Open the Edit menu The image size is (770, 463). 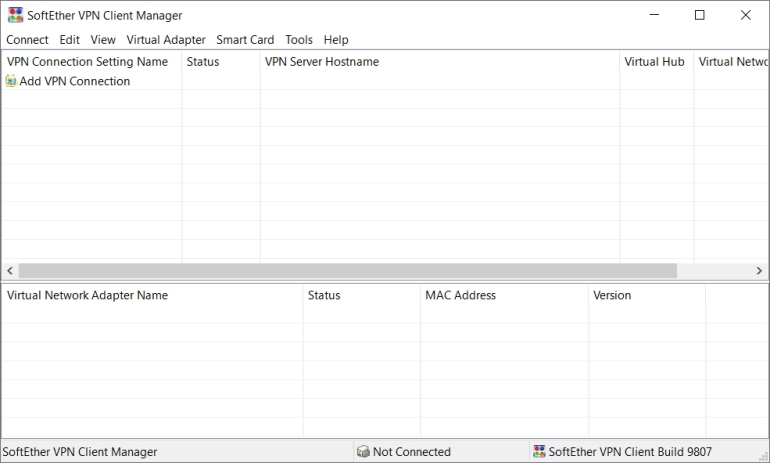pos(69,40)
